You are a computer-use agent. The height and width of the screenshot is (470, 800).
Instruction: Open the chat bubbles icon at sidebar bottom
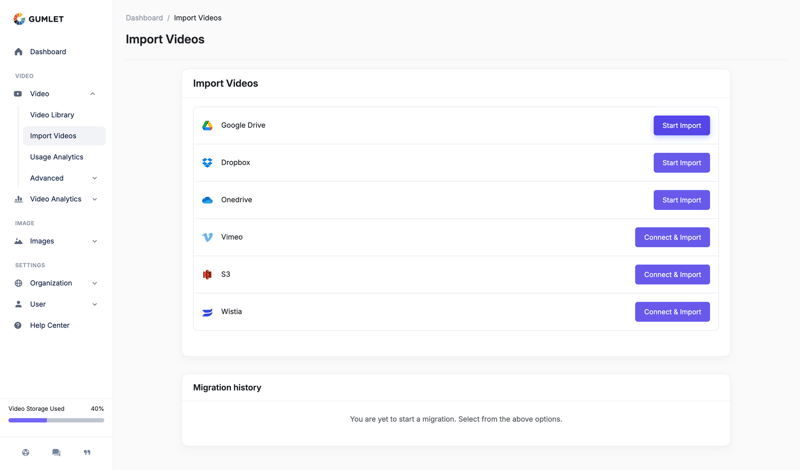click(56, 452)
